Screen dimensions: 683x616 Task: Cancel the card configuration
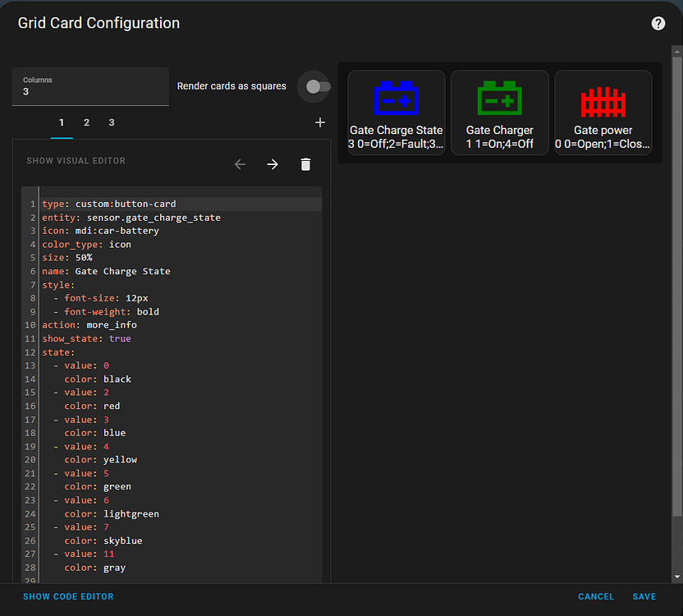[595, 596]
